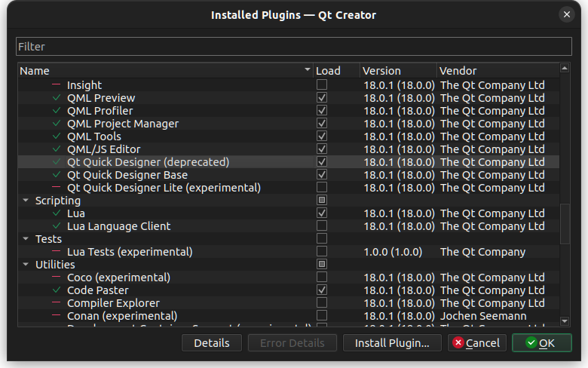
Task: Click the red dash icon beside Lua Tests
Action: (x=57, y=251)
